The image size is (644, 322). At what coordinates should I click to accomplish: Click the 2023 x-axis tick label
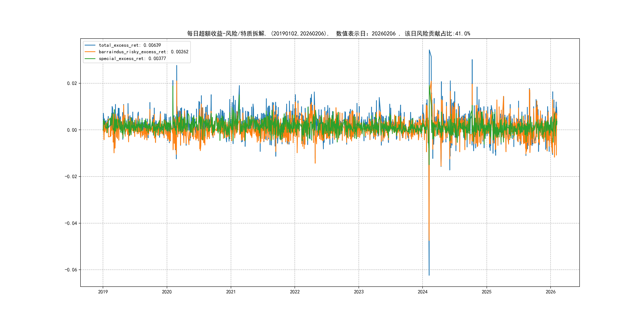[359, 292]
